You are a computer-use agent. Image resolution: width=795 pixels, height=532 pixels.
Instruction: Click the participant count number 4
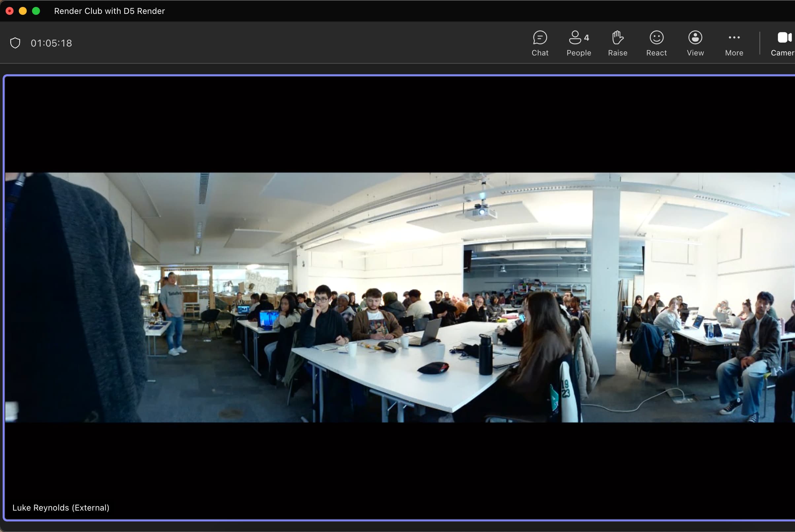[587, 38]
